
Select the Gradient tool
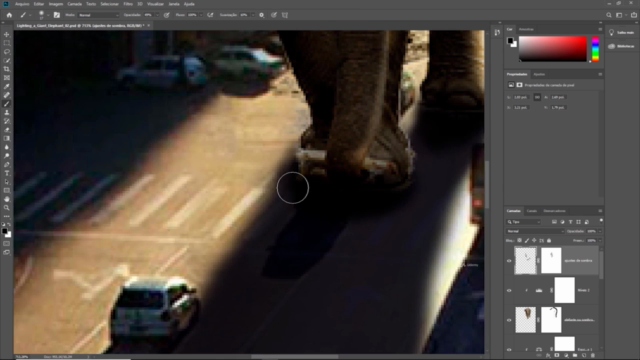[x=7, y=138]
